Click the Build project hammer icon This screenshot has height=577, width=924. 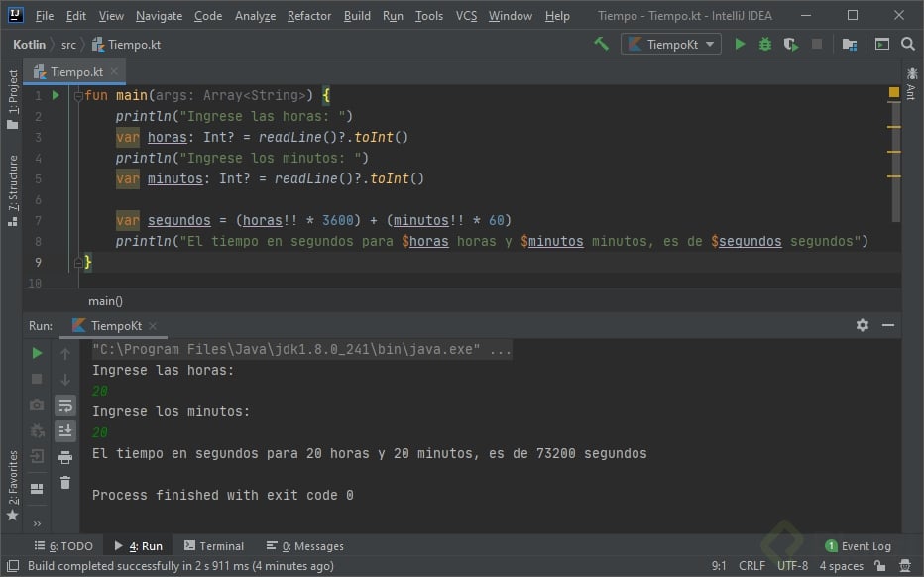[601, 44]
